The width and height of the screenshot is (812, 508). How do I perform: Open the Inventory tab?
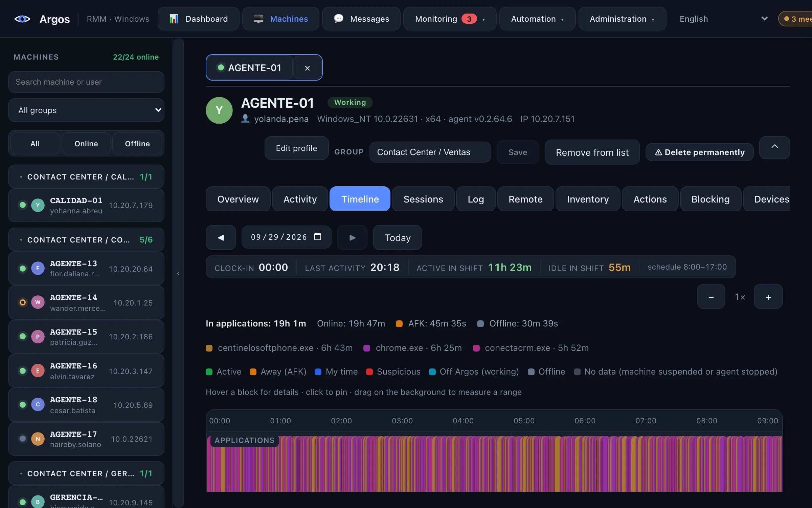[588, 199]
